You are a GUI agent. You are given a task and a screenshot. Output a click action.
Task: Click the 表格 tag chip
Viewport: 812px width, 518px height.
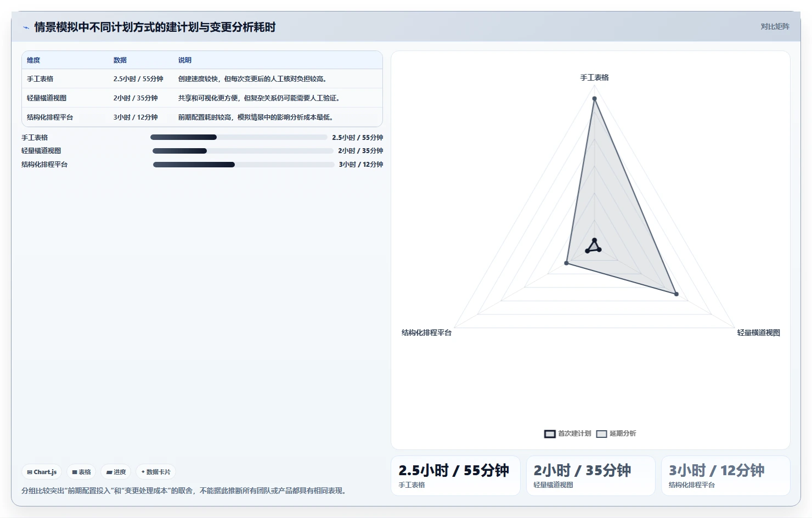81,472
